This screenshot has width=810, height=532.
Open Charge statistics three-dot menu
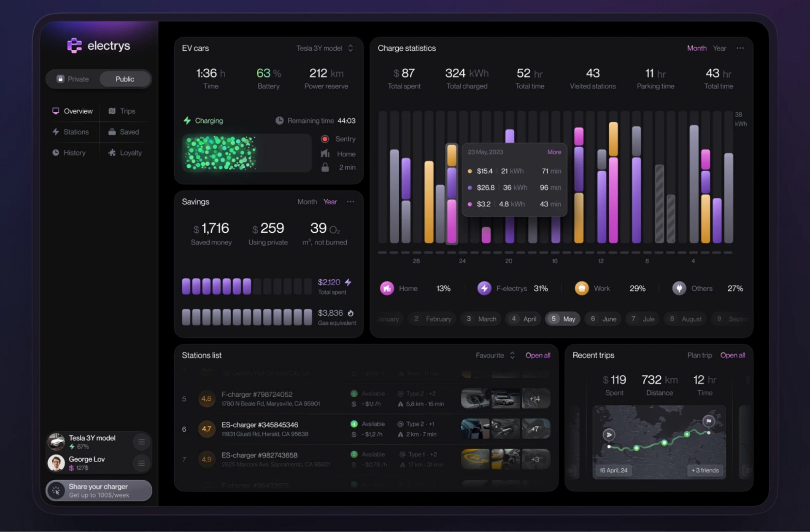pos(740,48)
